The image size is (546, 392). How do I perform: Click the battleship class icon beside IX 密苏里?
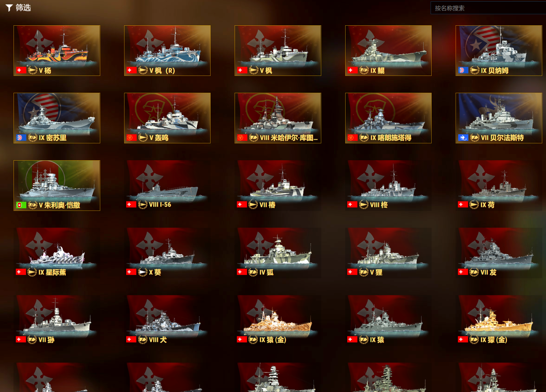click(x=32, y=138)
